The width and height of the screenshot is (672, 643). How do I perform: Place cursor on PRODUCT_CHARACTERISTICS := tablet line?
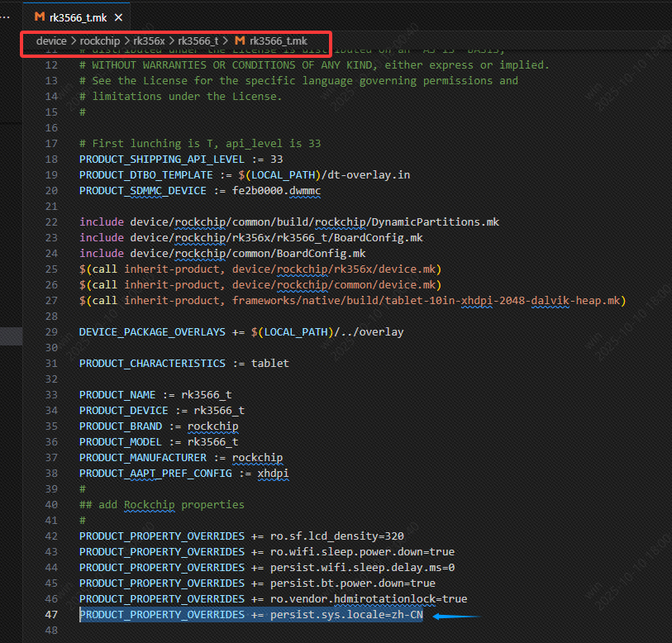coord(183,364)
